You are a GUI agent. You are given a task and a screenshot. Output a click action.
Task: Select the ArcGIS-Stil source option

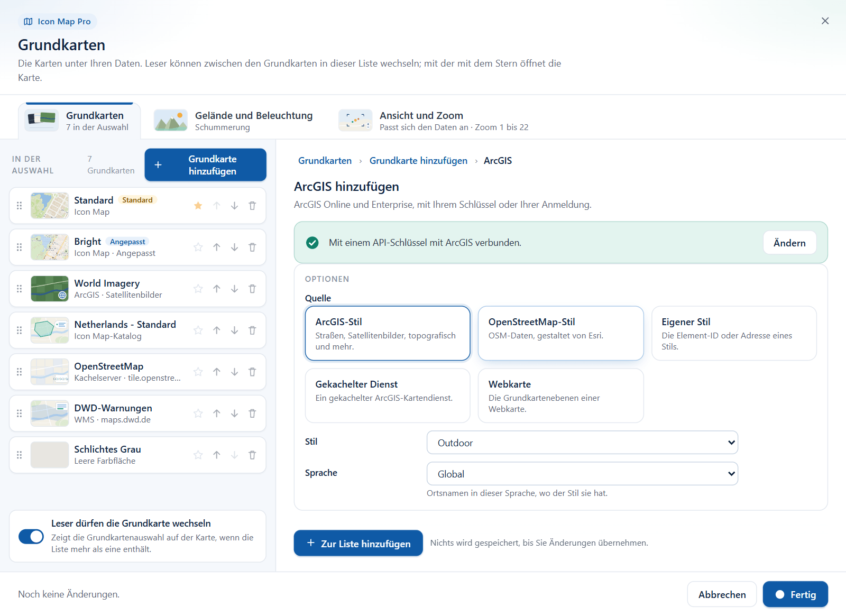click(388, 333)
